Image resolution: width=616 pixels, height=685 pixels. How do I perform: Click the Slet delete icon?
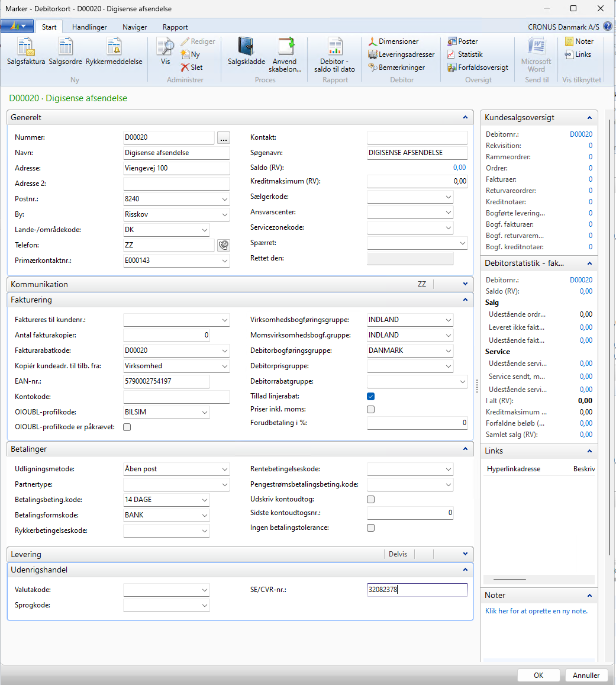pos(192,67)
